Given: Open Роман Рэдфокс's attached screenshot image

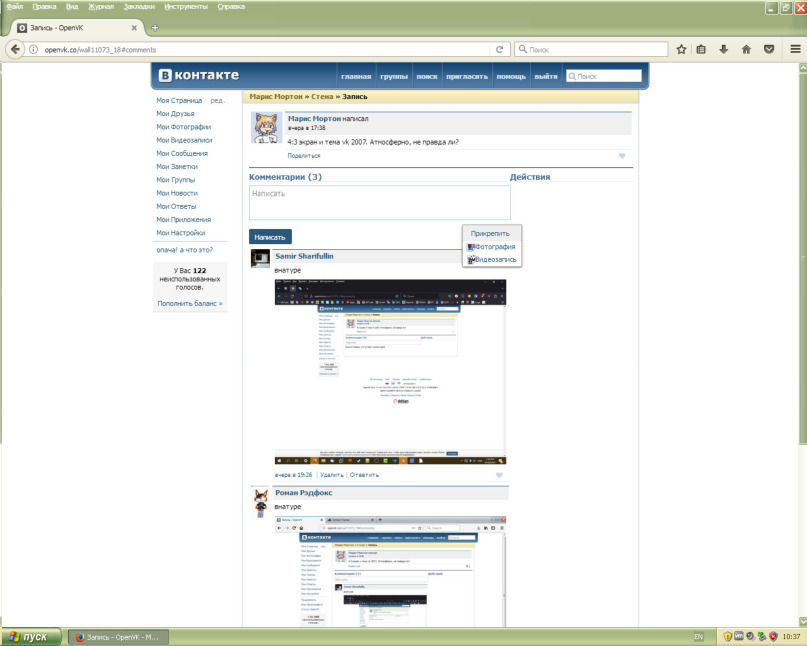Looking at the screenshot, I should (x=390, y=571).
